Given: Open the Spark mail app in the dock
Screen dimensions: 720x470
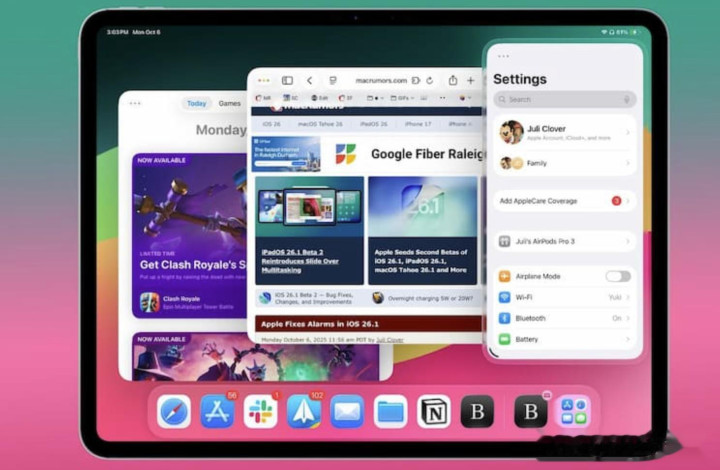Looking at the screenshot, I should 304,412.
